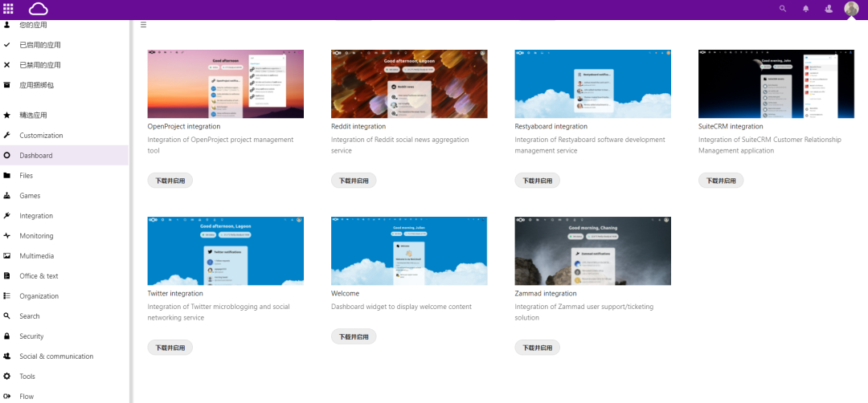
Task: Open the Restyaboard integration screenshot
Action: pyautogui.click(x=593, y=83)
